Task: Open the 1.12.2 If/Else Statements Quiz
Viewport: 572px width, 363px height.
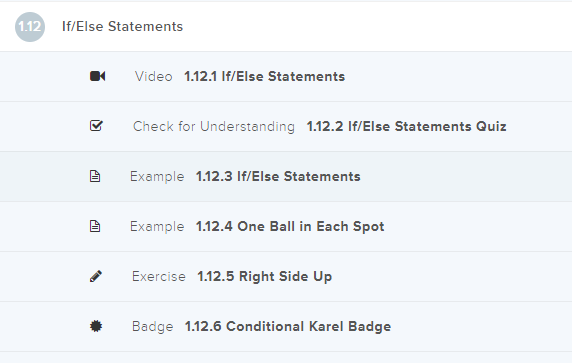Action: tap(406, 127)
